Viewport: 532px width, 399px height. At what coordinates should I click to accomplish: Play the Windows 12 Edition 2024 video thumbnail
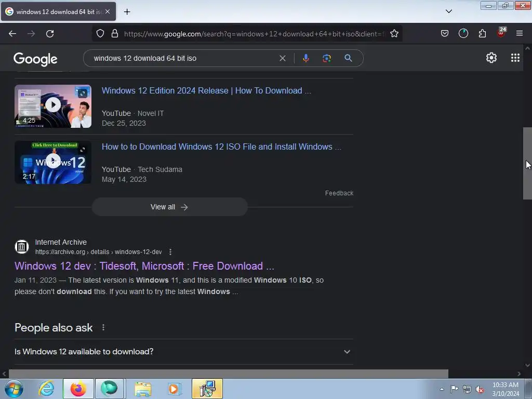pos(53,106)
